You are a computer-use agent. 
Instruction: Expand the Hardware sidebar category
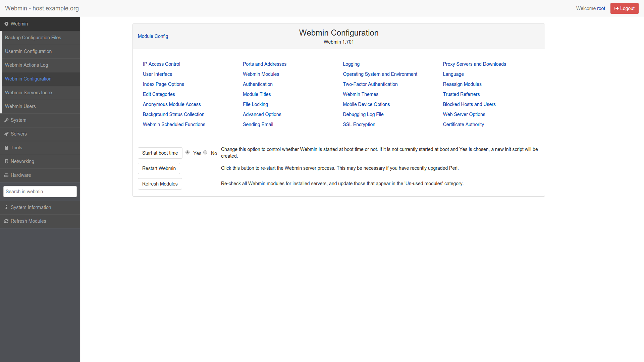pyautogui.click(x=40, y=175)
